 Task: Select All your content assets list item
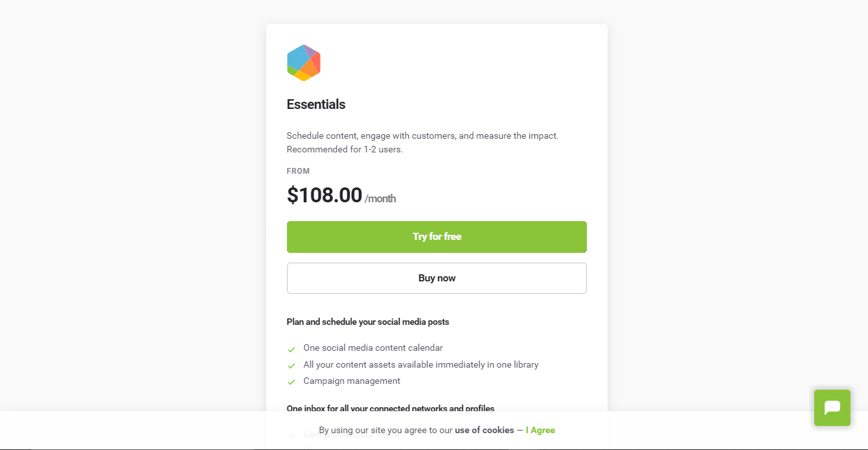pyautogui.click(x=421, y=365)
